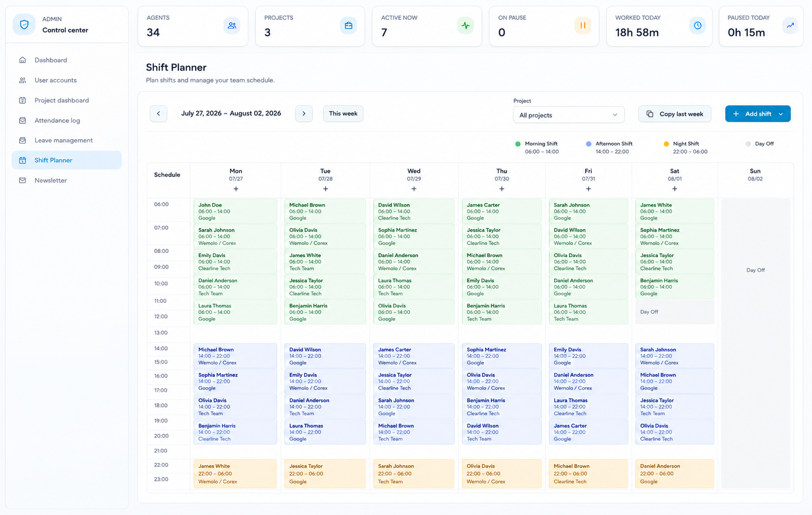The width and height of the screenshot is (812, 515).
Task: Open Leave management in sidebar
Action: coord(67,140)
